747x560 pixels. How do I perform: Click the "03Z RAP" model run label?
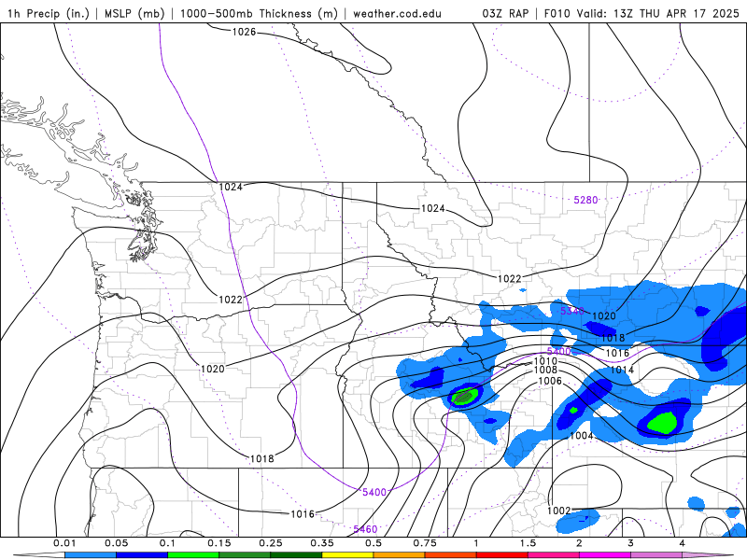[505, 13]
